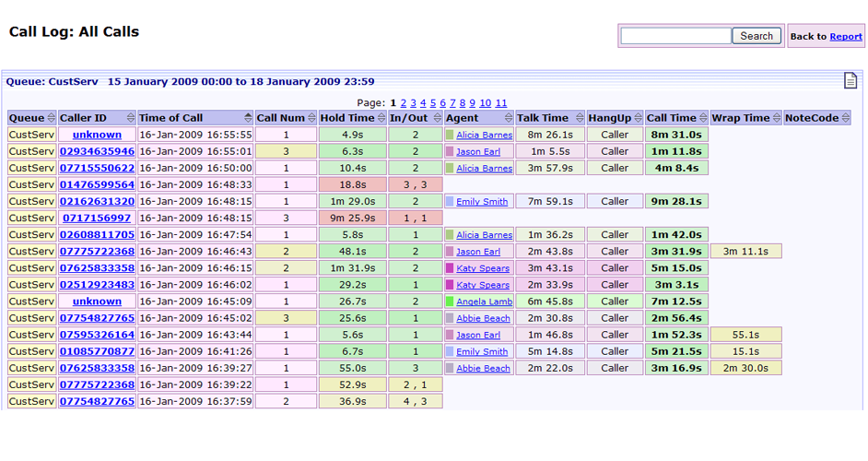The height and width of the screenshot is (461, 868).
Task: Open caller ID 07595326164
Action: pyautogui.click(x=97, y=335)
